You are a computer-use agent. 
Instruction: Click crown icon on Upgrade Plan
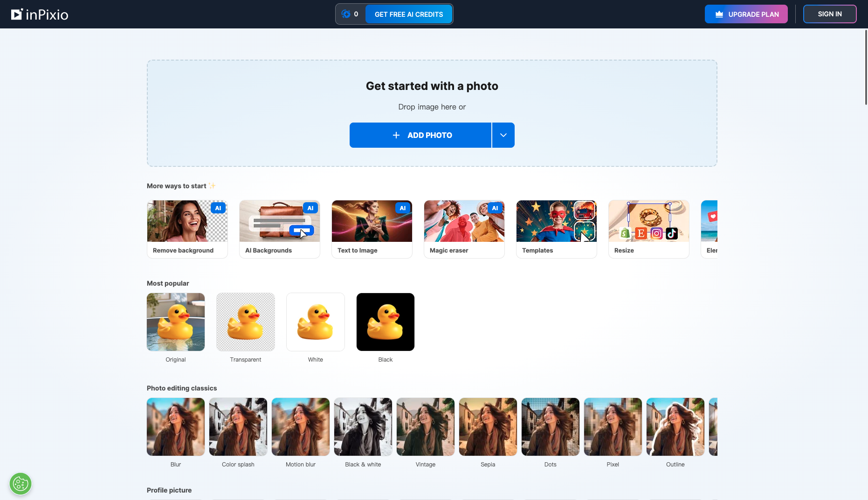tap(719, 14)
